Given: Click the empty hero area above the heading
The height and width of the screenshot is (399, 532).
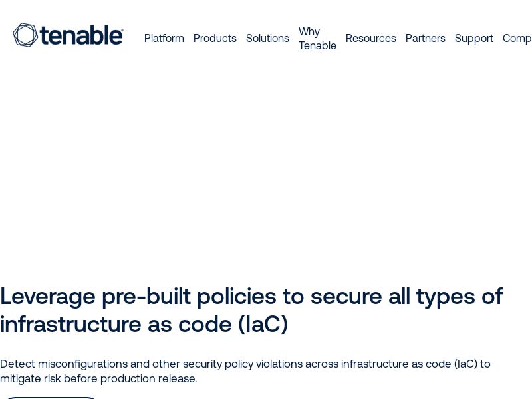Looking at the screenshot, I should [x=266, y=166].
